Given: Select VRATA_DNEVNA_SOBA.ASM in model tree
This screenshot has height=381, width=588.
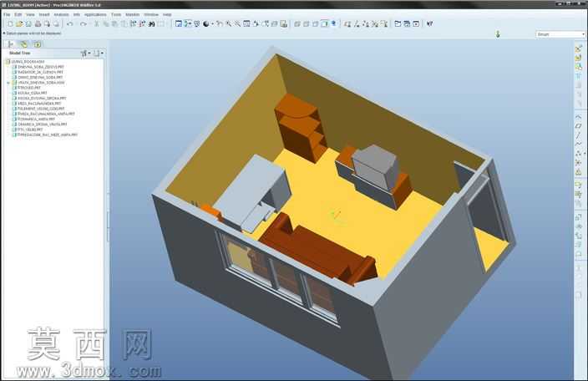Looking at the screenshot, I should coord(41,83).
